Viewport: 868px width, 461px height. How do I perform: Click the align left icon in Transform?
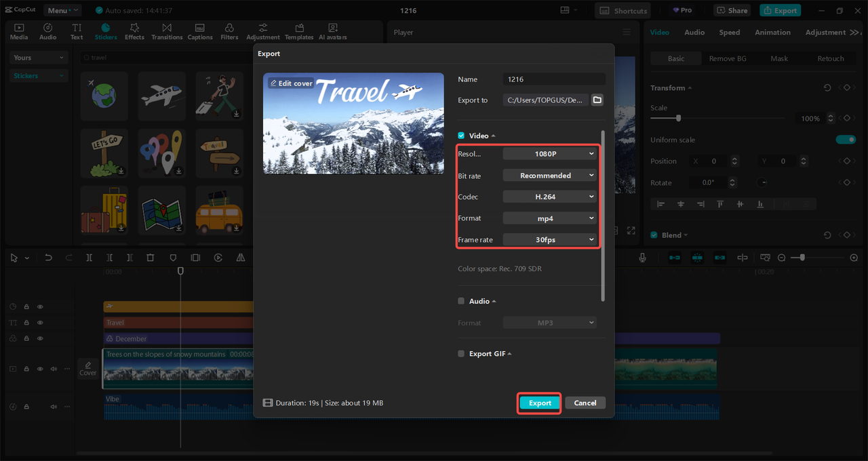point(661,204)
